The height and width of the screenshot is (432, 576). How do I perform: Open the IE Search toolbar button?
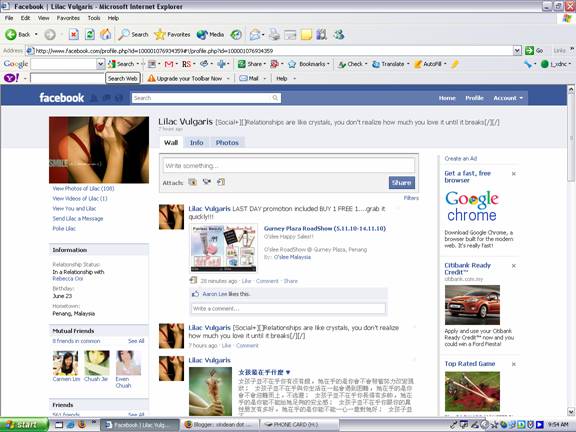tap(133, 35)
